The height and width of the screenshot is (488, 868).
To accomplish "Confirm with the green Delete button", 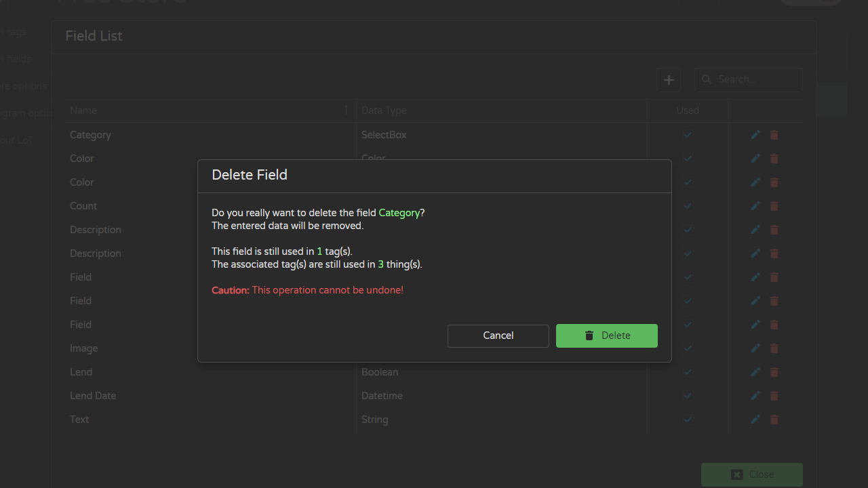I will click(x=607, y=335).
